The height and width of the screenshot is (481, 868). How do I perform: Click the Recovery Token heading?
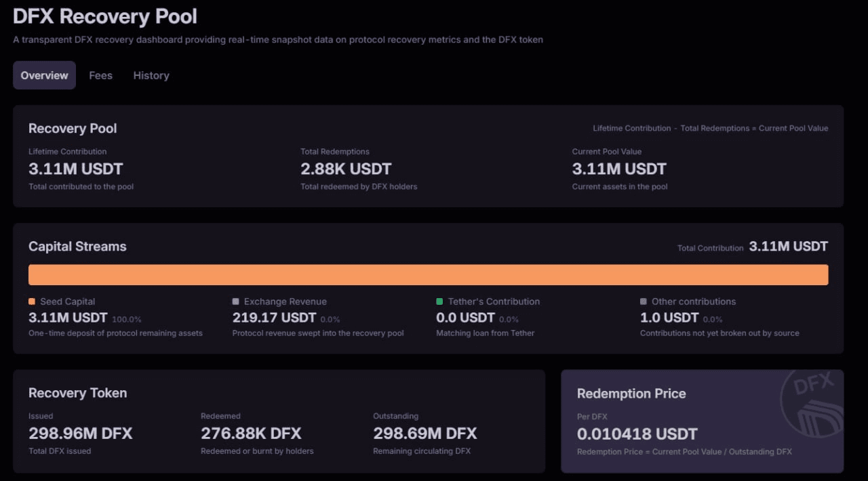(77, 393)
